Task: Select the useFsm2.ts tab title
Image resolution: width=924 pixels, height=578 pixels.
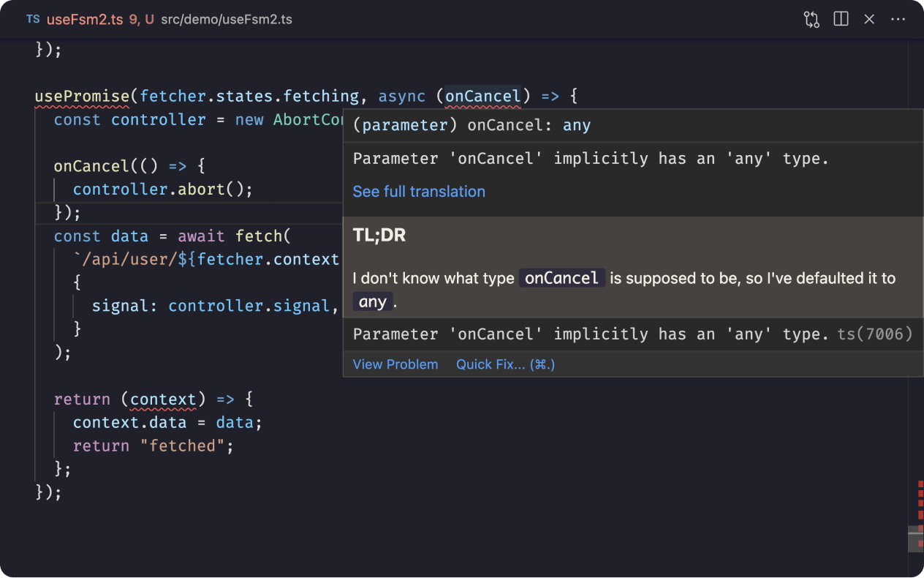Action: 85,20
